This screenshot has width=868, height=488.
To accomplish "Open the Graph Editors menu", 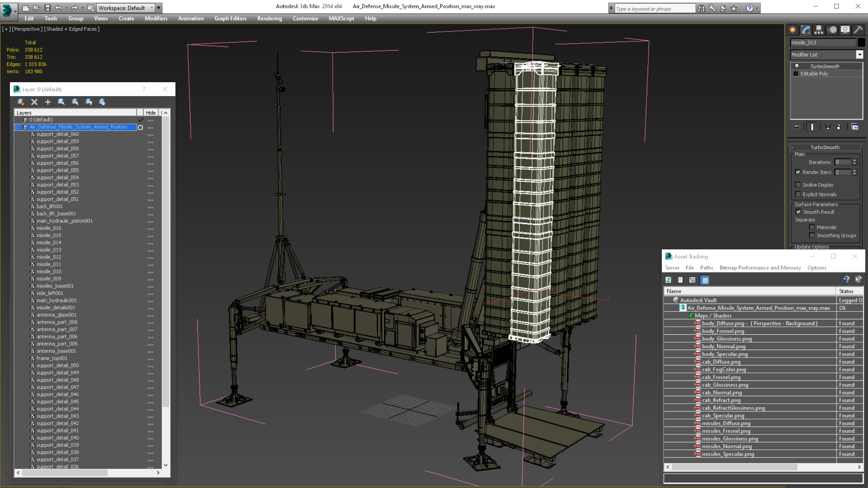I will point(231,18).
